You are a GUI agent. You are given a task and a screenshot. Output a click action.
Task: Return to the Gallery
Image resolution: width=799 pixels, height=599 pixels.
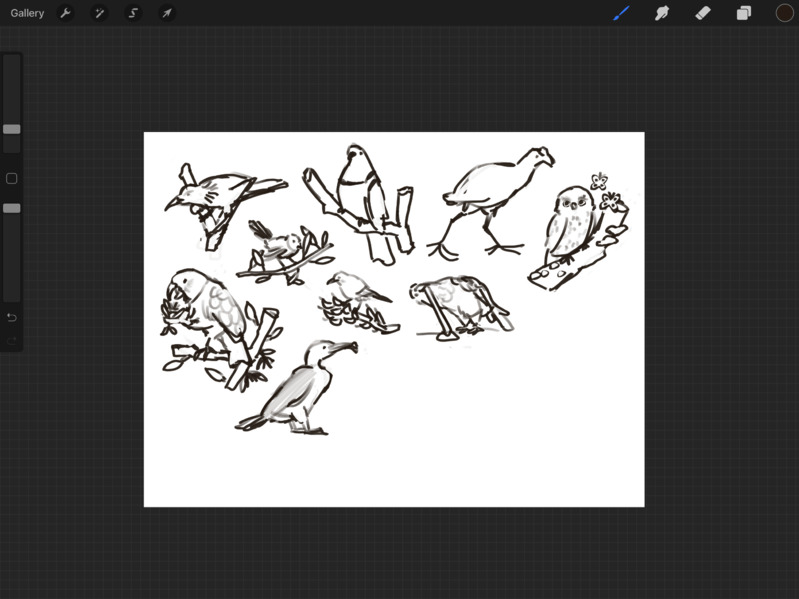coord(27,13)
